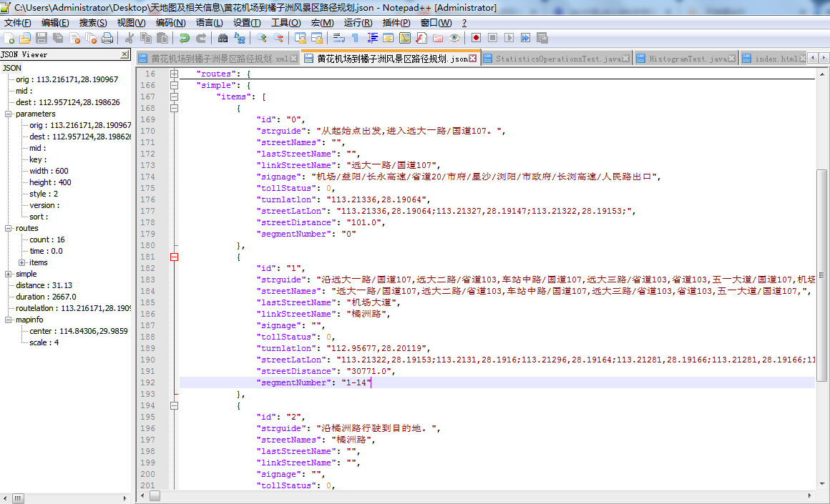Expand the items node in JSON Viewer
The height and width of the screenshot is (504, 830).
(21, 262)
